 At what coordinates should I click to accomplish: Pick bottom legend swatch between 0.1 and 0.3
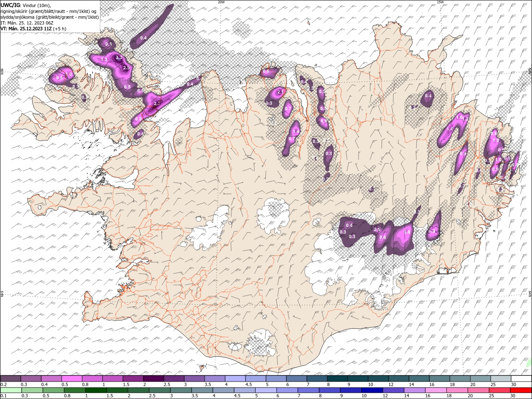coord(11,390)
